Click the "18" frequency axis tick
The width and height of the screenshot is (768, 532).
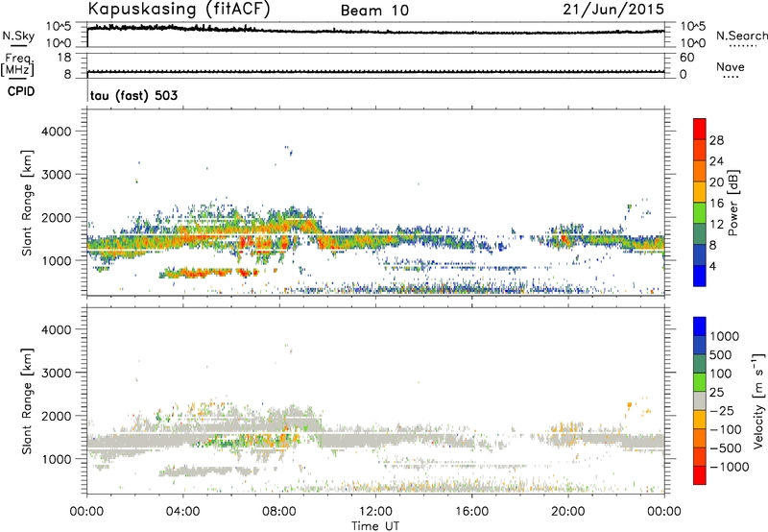(63, 58)
